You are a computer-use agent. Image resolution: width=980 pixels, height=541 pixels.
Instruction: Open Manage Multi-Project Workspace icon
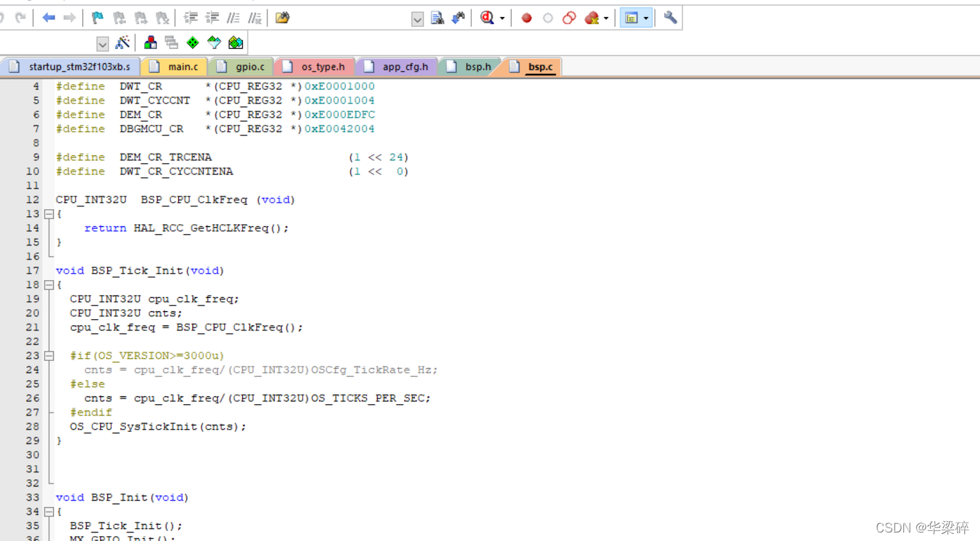[x=172, y=43]
